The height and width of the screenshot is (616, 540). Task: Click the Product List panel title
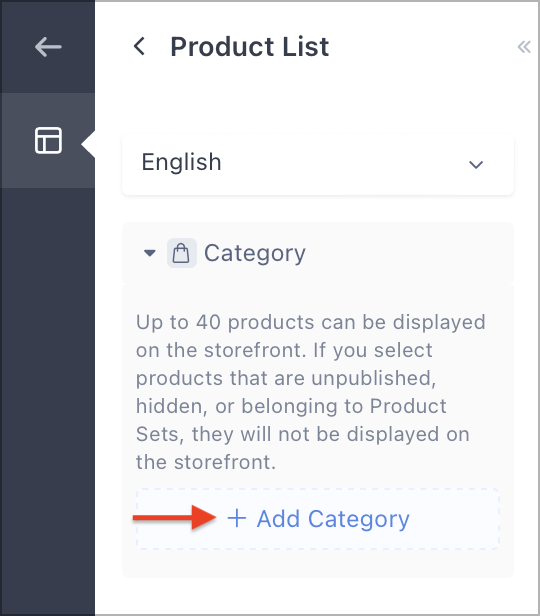pos(249,47)
